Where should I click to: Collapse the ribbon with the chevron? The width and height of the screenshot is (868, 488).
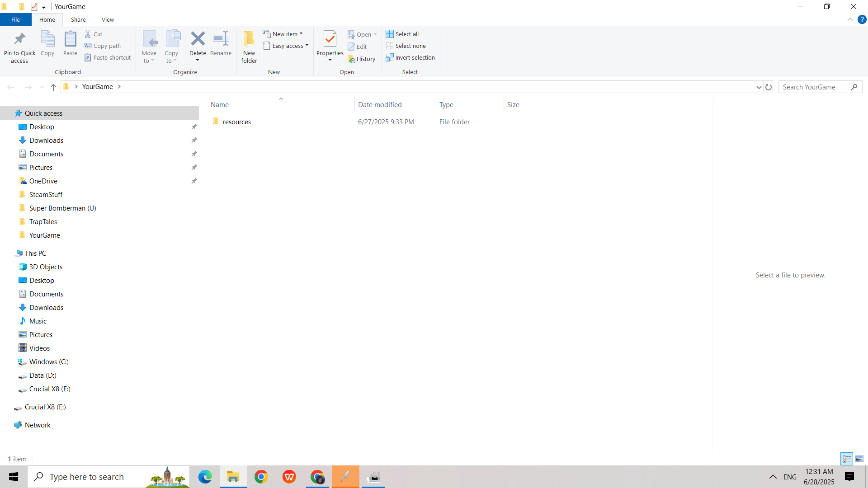(x=850, y=19)
